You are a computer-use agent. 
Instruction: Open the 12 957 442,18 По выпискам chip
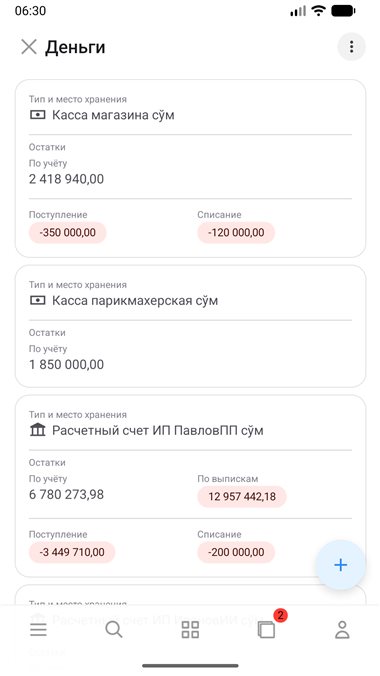click(x=242, y=497)
